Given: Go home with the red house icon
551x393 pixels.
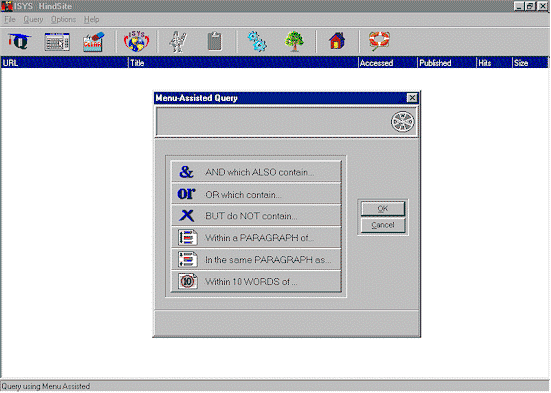Looking at the screenshot, I should pyautogui.click(x=337, y=41).
